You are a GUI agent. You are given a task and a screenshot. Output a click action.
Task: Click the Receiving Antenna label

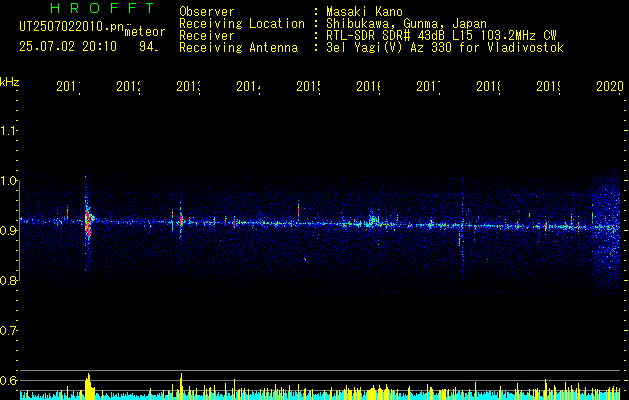tap(238, 48)
